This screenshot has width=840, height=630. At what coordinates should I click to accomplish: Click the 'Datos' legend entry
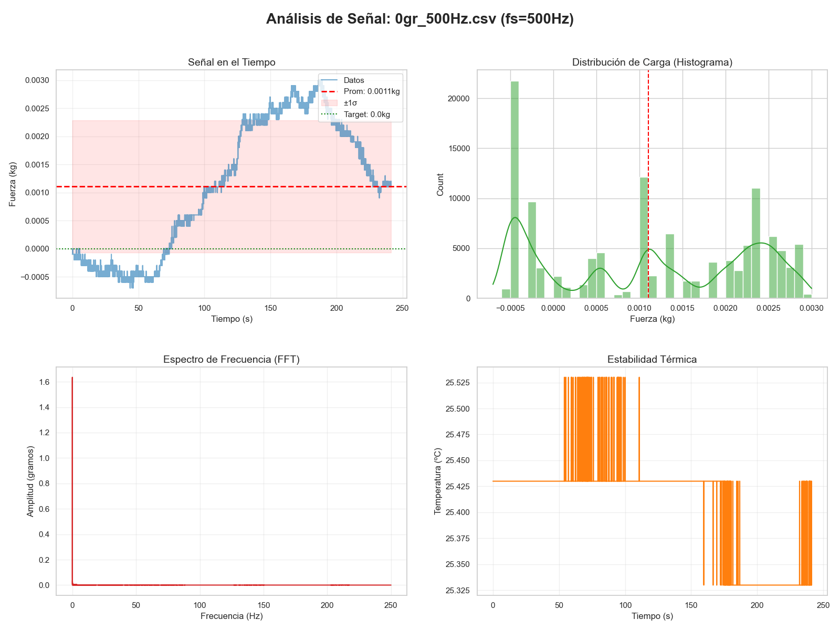click(354, 80)
